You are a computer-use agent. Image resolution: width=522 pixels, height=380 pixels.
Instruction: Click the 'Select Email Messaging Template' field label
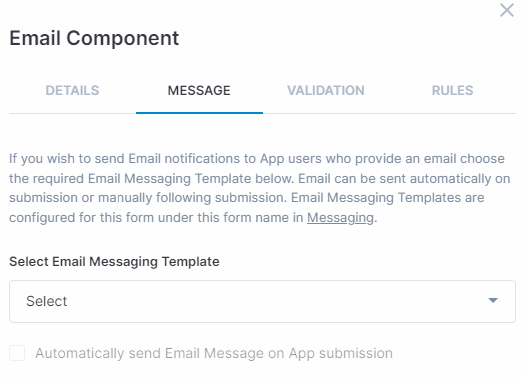(114, 261)
